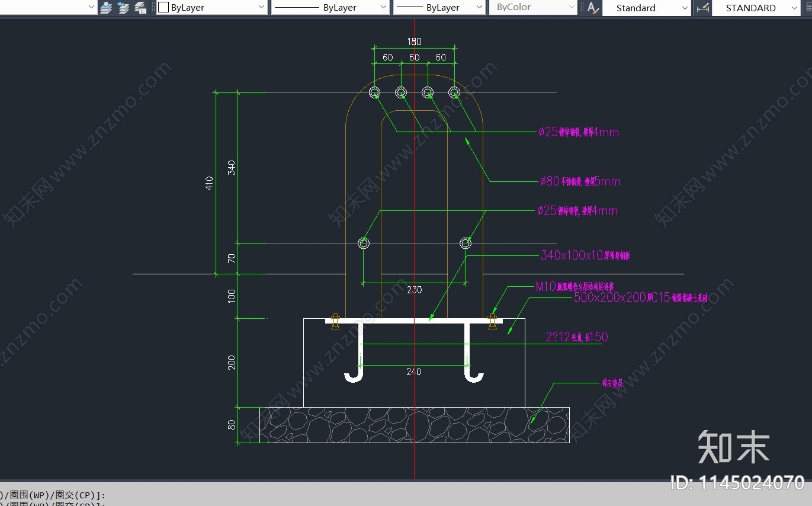This screenshot has height=506, width=812.
Task: Open the Dimension Style icon
Action: (x=703, y=8)
